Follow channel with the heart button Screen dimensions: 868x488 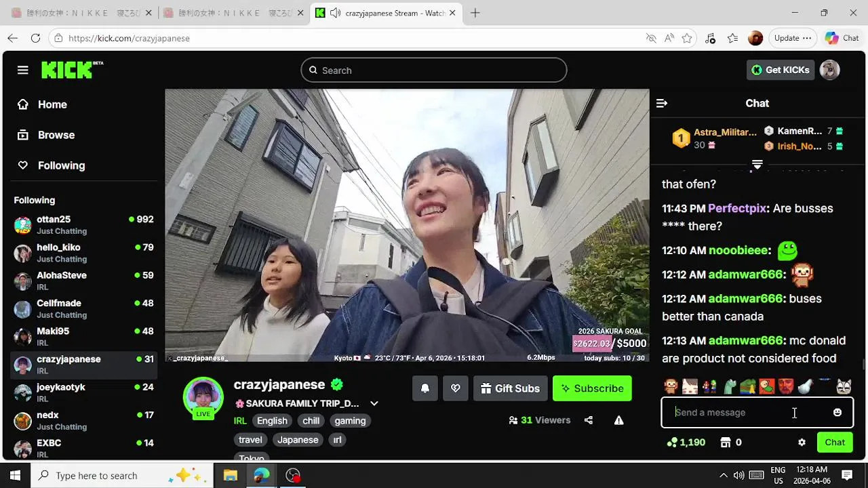(x=456, y=388)
